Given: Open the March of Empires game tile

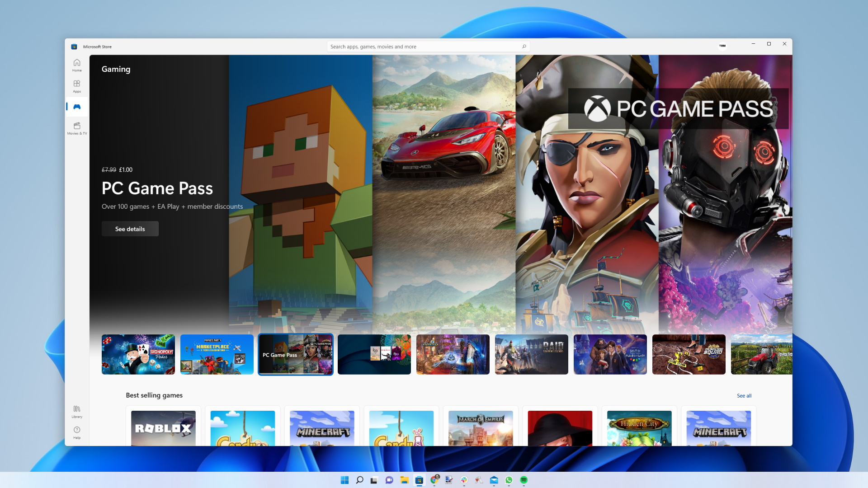Looking at the screenshot, I should (x=481, y=428).
